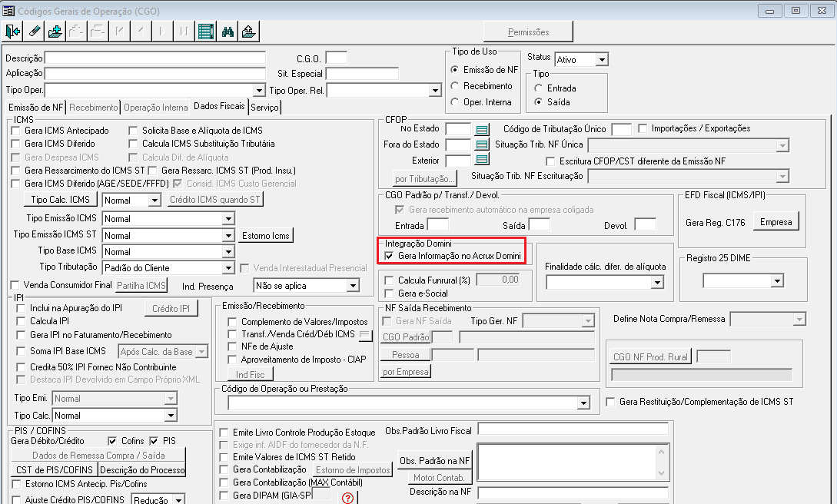Click the por Tributação... button

(425, 179)
